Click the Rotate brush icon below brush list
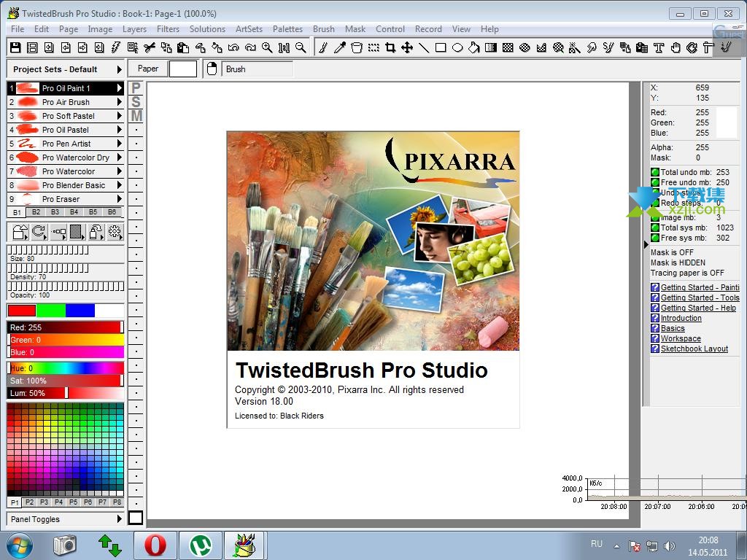Screen dimensions: 747x560 [x=39, y=232]
